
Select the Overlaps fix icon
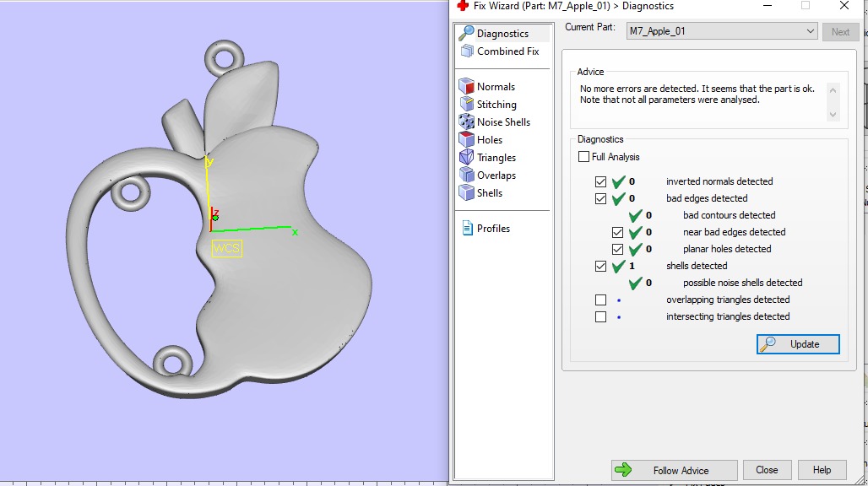pos(467,175)
